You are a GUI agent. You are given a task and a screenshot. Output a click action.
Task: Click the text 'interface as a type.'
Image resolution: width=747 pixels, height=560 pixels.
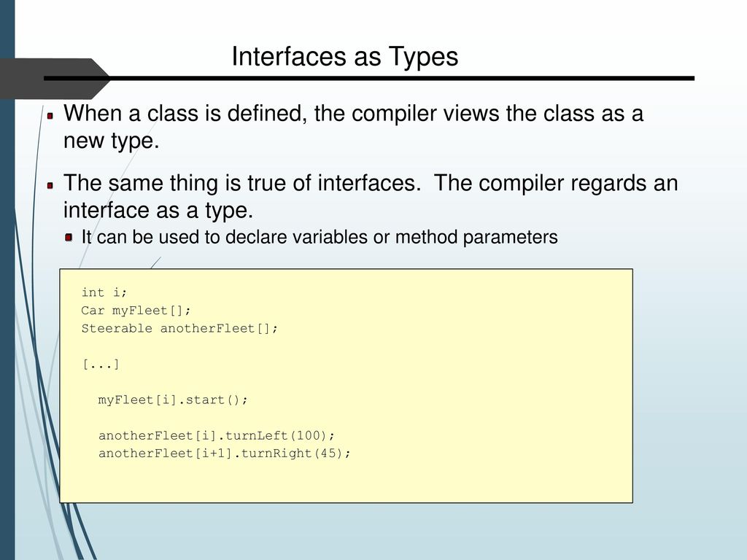pyautogui.click(x=158, y=210)
